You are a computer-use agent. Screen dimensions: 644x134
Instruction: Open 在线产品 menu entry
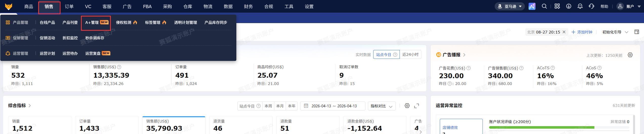tap(47, 23)
